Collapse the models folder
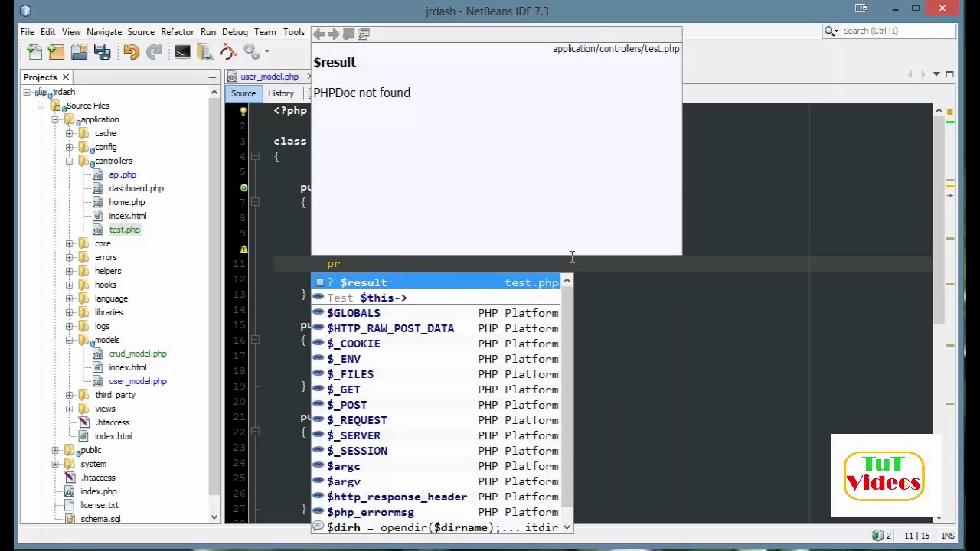Image resolution: width=980 pixels, height=551 pixels. tap(69, 340)
